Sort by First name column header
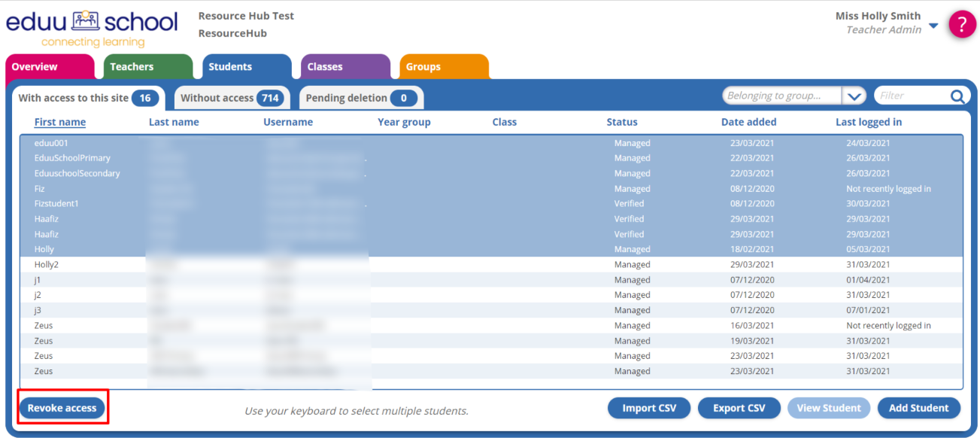 [60, 122]
